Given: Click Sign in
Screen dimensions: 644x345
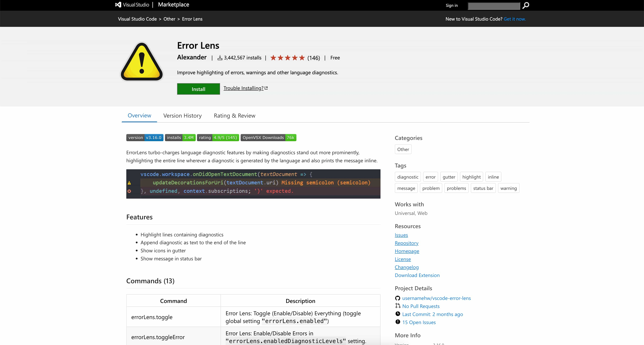Looking at the screenshot, I should (x=452, y=5).
